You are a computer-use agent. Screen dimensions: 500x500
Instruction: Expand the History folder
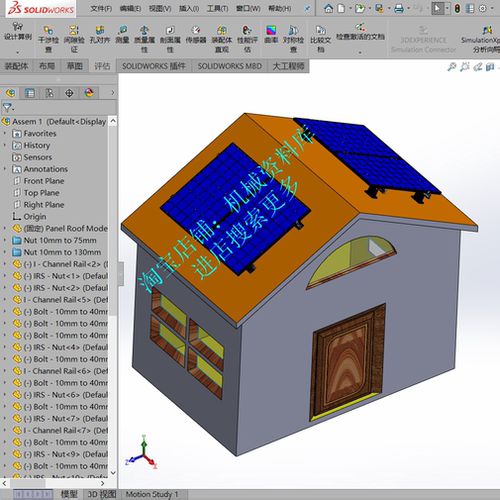point(5,145)
